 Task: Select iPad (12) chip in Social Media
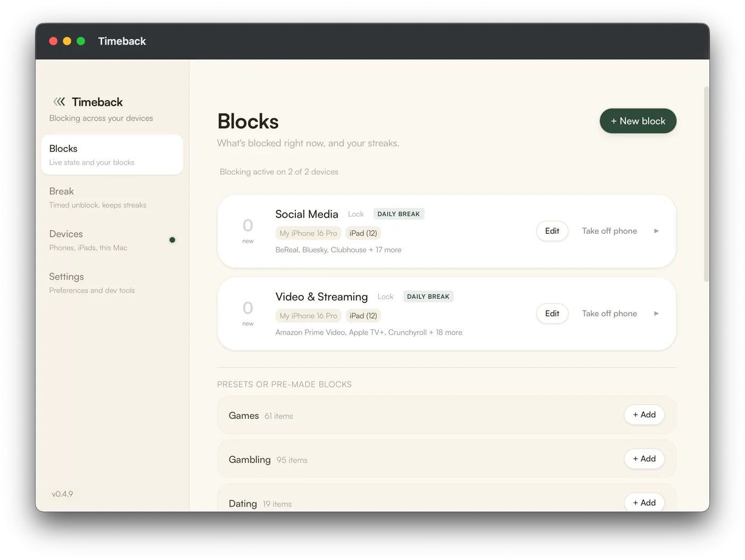pos(363,233)
